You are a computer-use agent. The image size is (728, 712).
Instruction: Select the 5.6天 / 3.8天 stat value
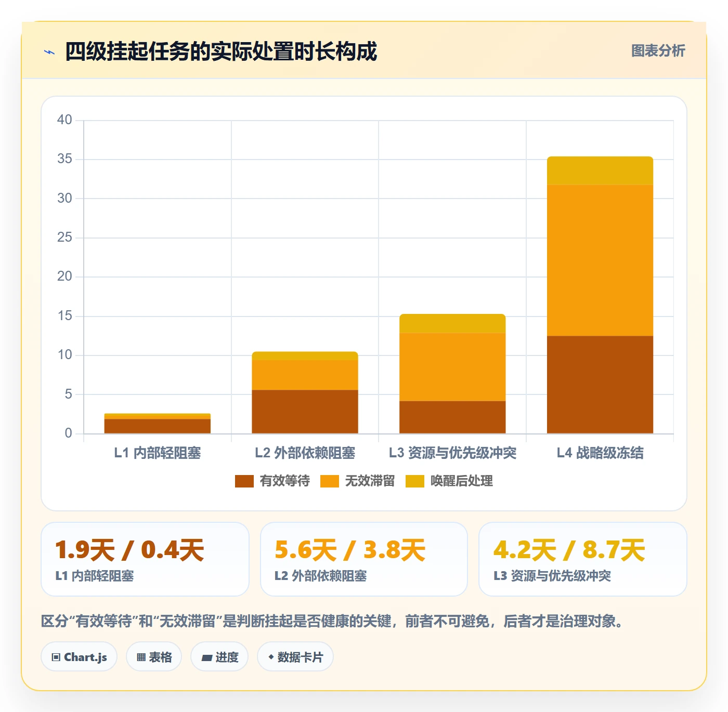click(350, 550)
